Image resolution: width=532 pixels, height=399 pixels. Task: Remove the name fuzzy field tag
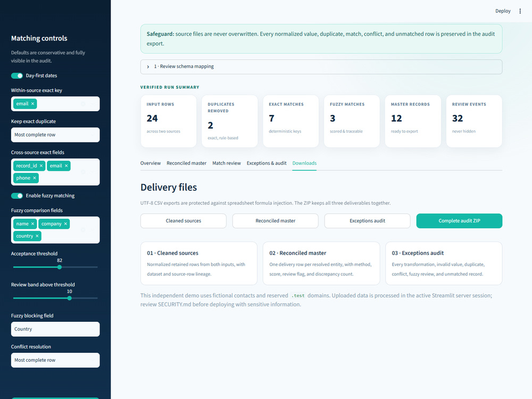point(32,224)
